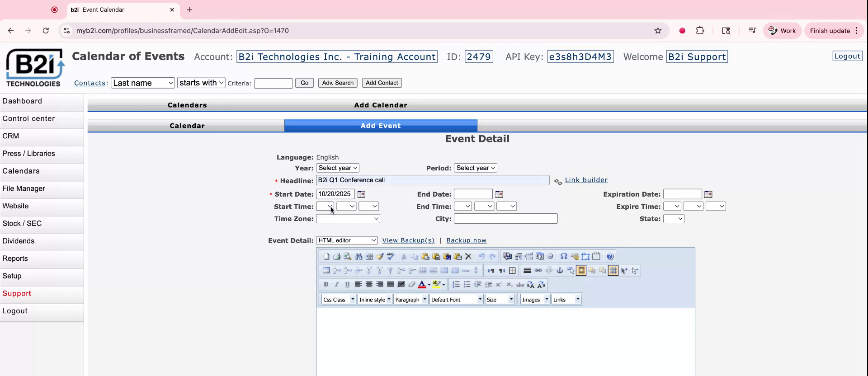Image resolution: width=868 pixels, height=376 pixels.
Task: Click the Go button
Action: pyautogui.click(x=304, y=83)
